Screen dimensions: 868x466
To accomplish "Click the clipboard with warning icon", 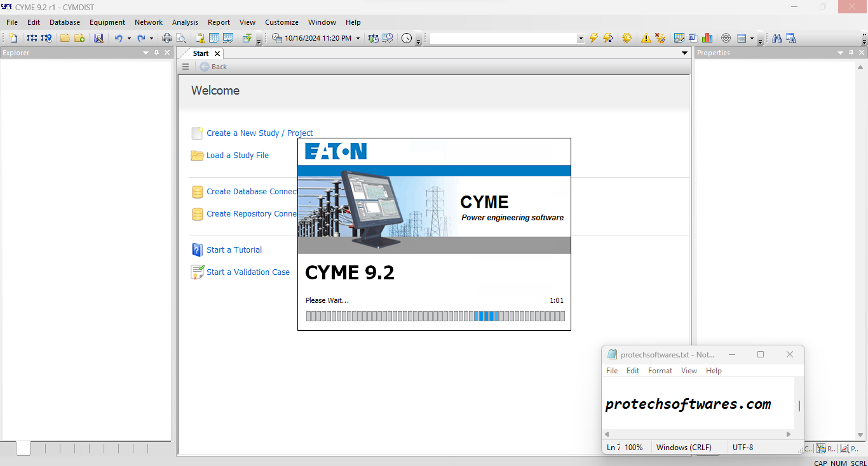I will [x=200, y=38].
